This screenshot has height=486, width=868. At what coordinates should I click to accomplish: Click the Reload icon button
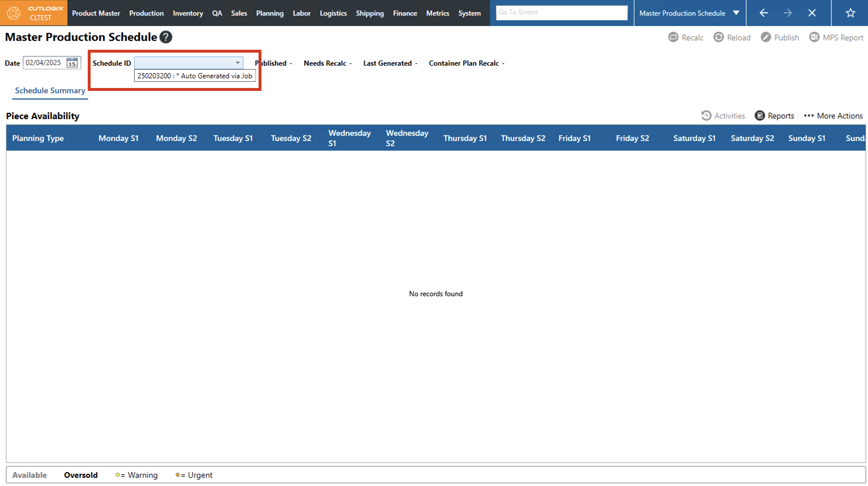718,37
